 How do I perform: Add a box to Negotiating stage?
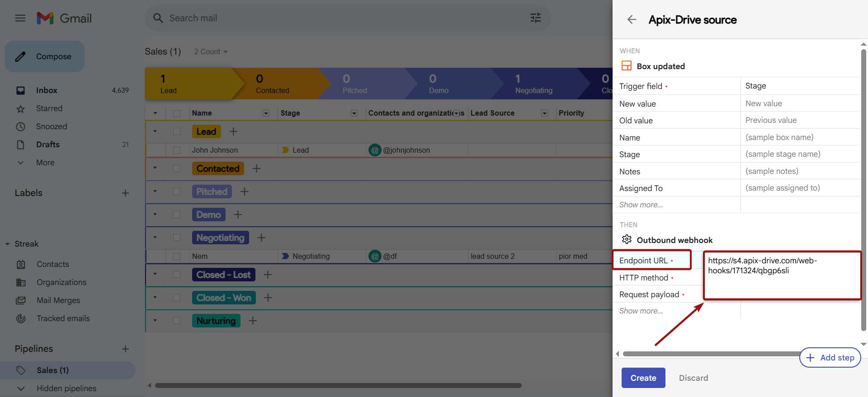click(x=261, y=238)
